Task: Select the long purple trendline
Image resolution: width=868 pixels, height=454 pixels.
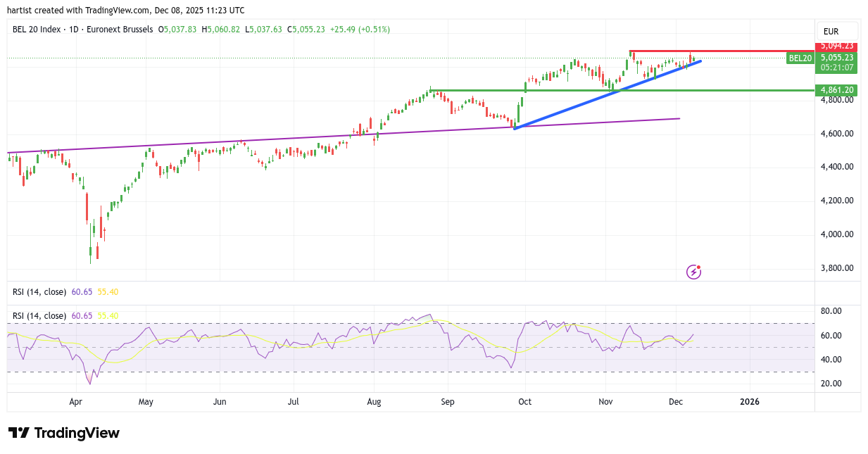Action: (x=211, y=143)
